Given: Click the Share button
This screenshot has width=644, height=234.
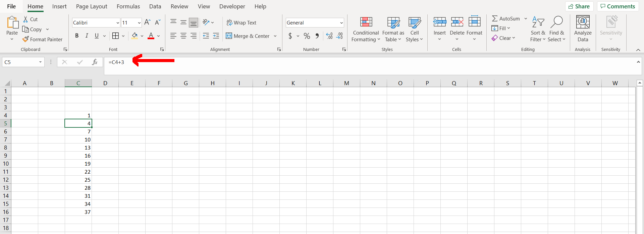Looking at the screenshot, I should point(579,6).
